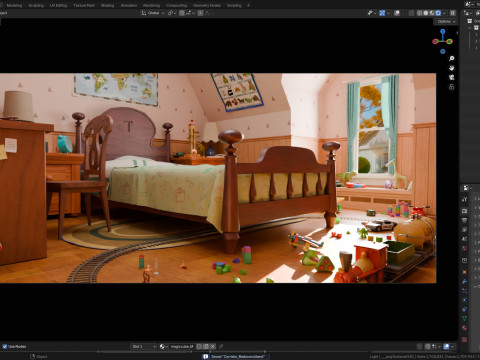Open the Output properties tab
Viewport: 480px width, 360px height.
click(465, 220)
